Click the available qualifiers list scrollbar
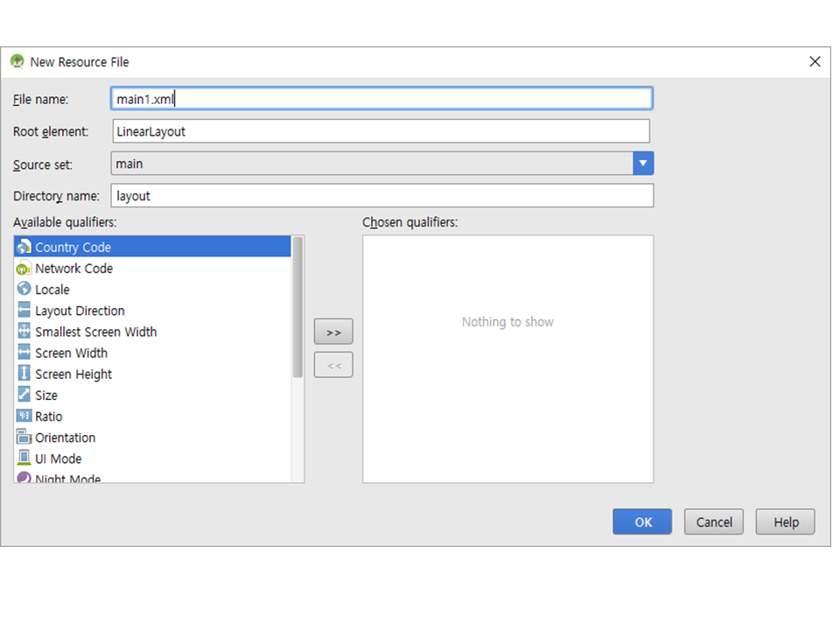 tap(297, 306)
